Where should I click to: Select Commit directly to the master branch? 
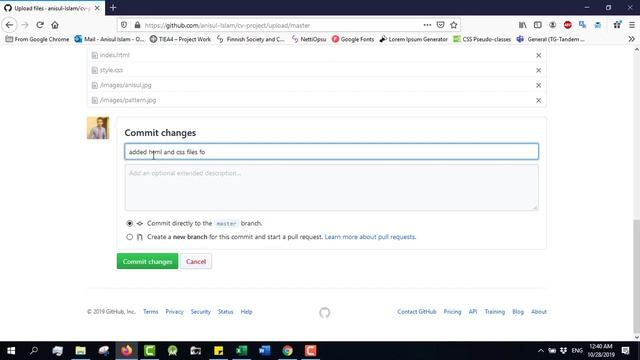click(x=129, y=223)
